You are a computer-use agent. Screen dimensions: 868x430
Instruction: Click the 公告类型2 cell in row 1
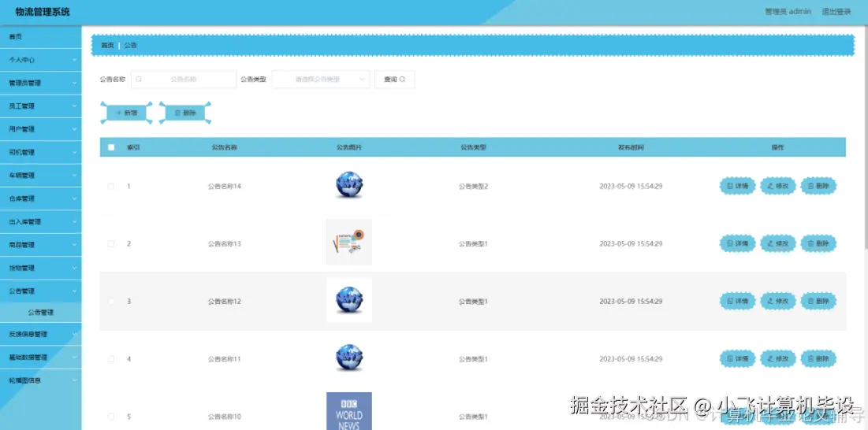point(473,187)
